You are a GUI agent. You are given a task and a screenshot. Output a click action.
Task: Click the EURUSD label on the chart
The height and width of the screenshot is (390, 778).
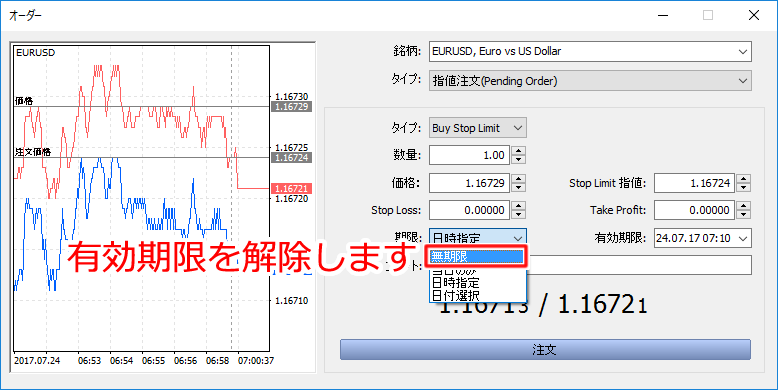click(x=35, y=53)
